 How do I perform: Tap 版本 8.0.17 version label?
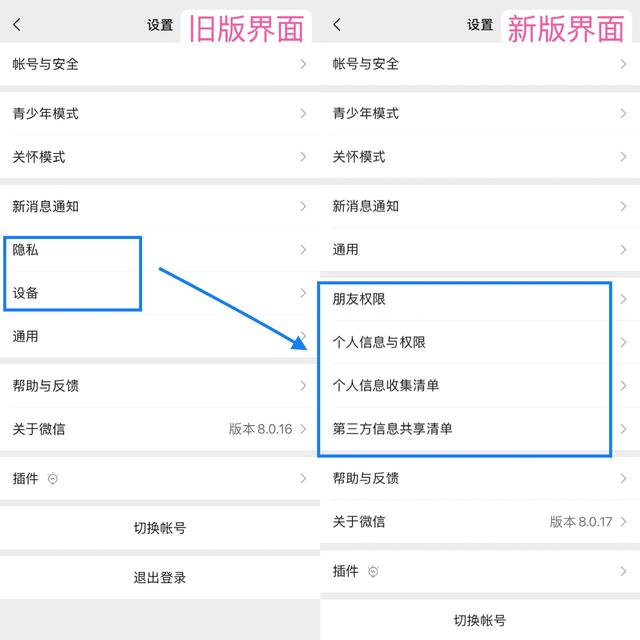coord(581,522)
